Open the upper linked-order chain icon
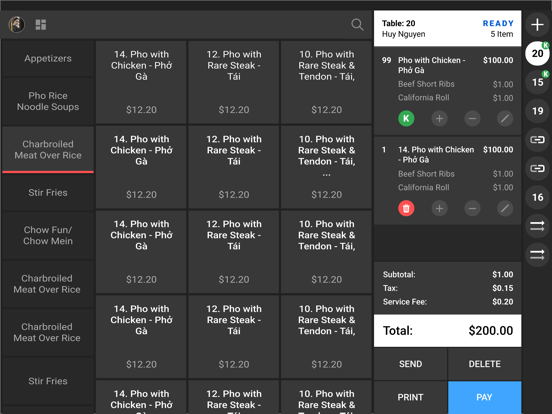The image size is (552, 414). 537,140
